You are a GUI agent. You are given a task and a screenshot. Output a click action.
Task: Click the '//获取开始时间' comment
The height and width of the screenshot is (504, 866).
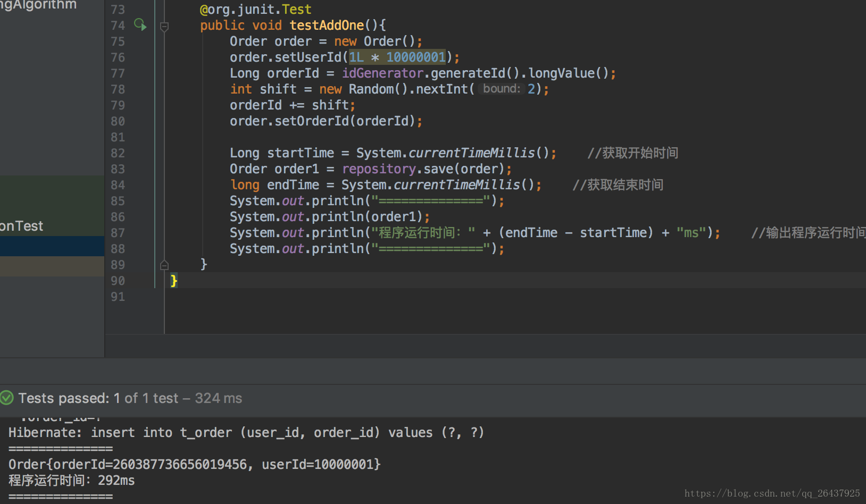click(x=632, y=153)
